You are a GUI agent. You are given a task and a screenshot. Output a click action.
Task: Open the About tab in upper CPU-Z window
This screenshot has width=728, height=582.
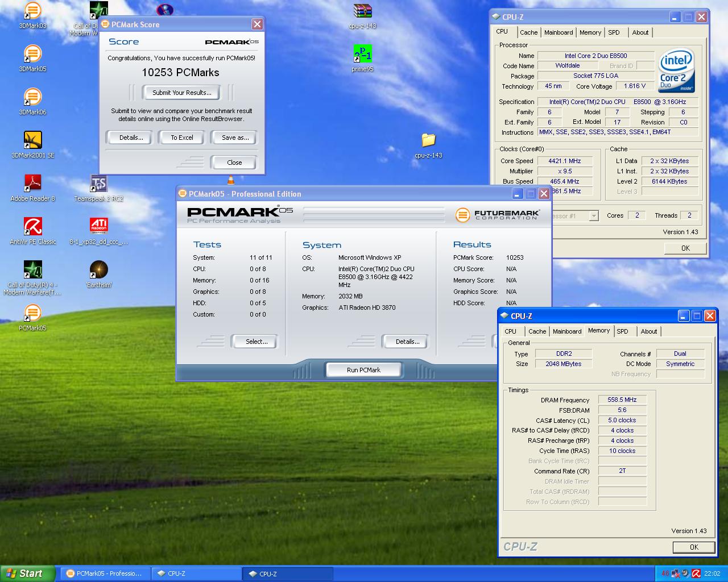[640, 32]
